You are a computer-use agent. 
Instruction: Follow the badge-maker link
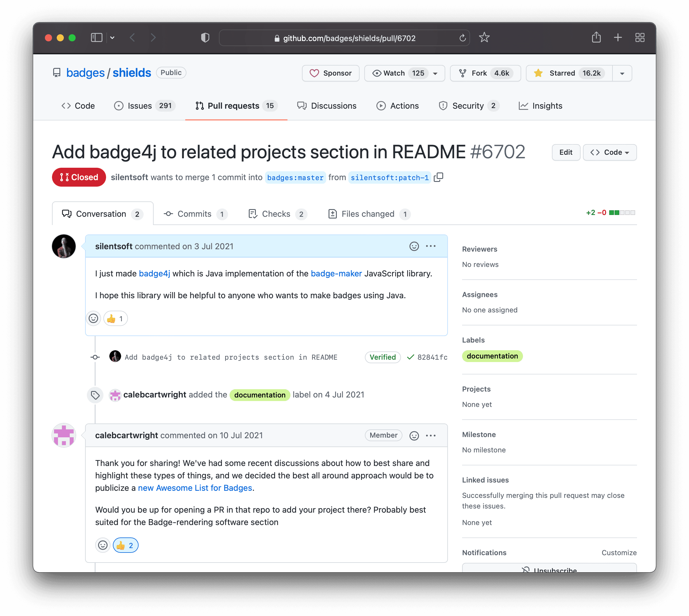pyautogui.click(x=336, y=273)
